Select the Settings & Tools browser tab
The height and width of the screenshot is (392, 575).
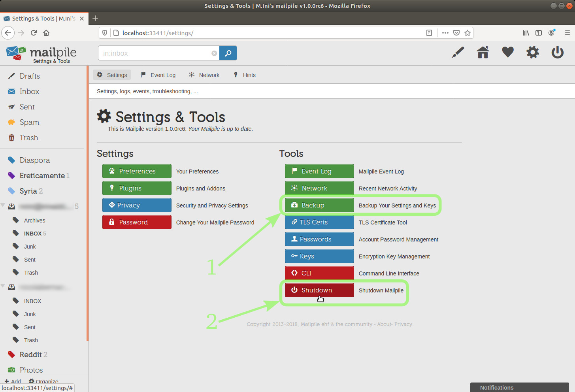[44, 19]
